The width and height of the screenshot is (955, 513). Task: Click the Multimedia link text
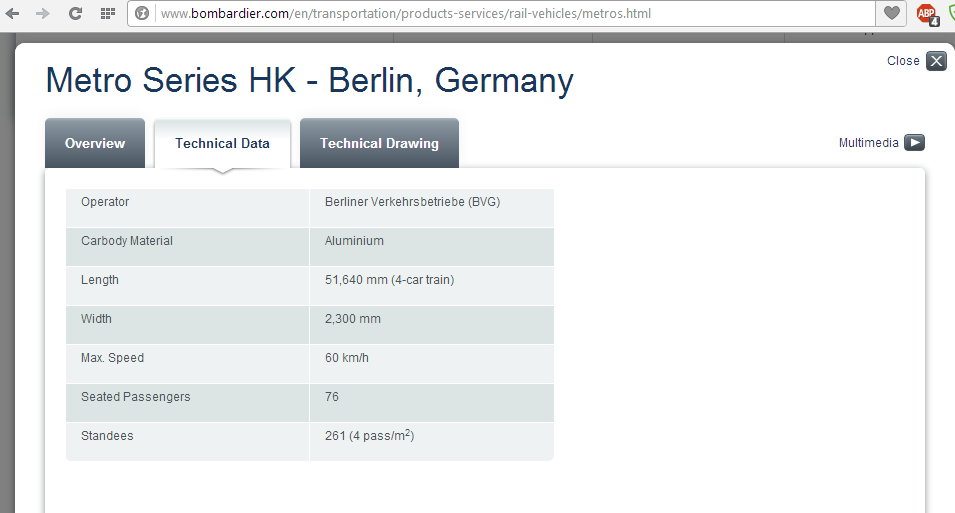[868, 143]
